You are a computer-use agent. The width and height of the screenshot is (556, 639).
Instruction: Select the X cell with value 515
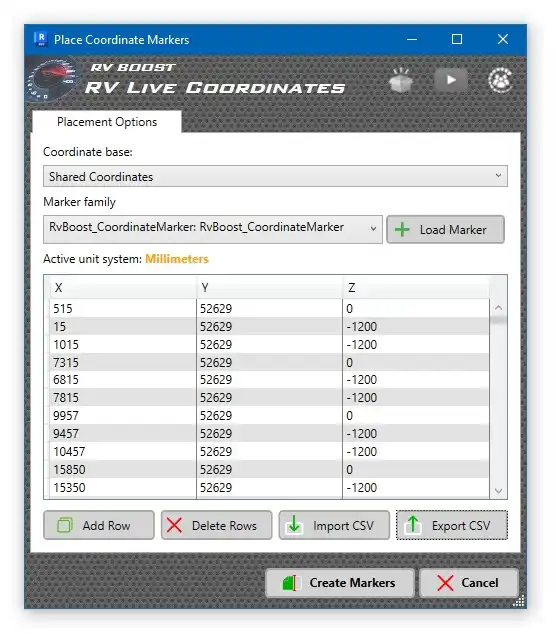pos(123,308)
